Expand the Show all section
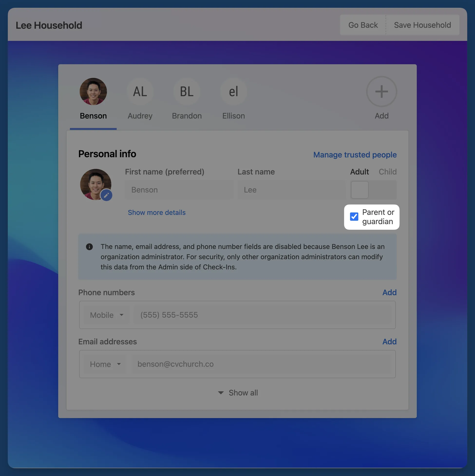 click(238, 393)
